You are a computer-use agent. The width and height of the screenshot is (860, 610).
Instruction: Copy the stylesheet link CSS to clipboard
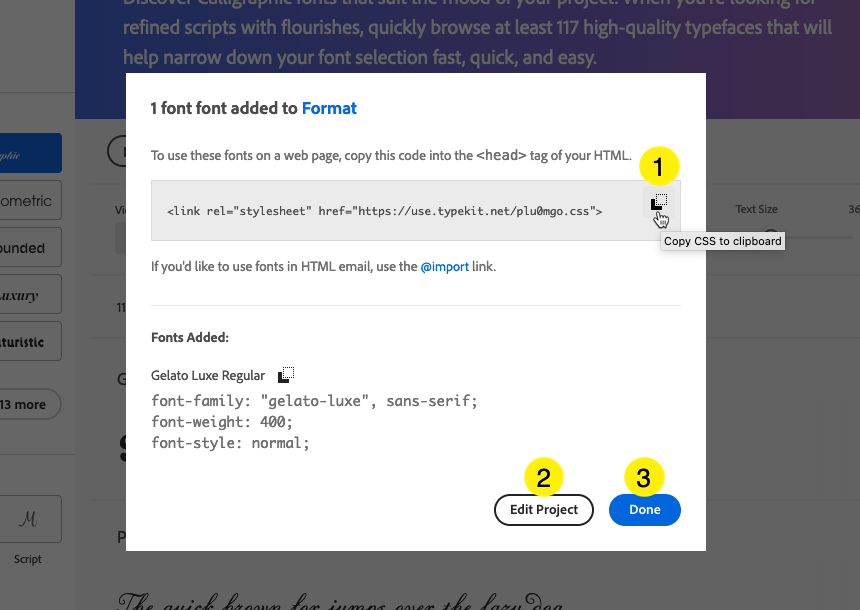(659, 202)
